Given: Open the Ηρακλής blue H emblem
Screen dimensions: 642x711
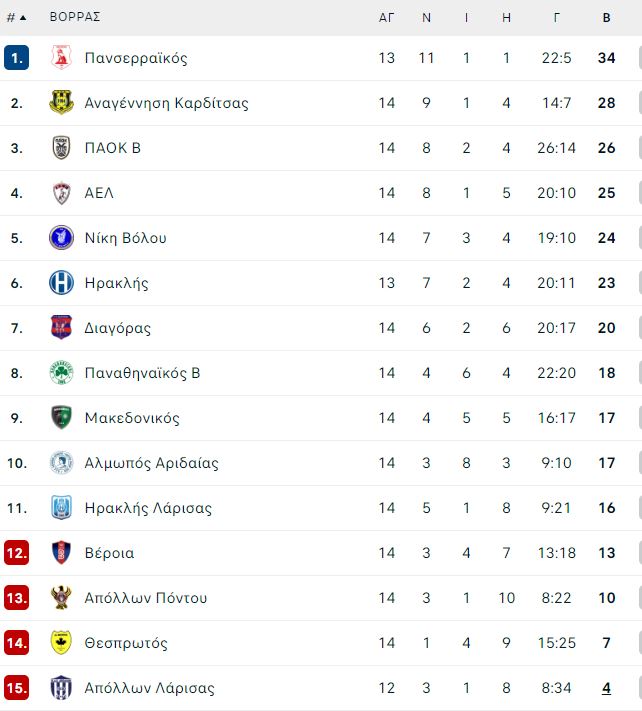Looking at the screenshot, I should click(x=61, y=282).
